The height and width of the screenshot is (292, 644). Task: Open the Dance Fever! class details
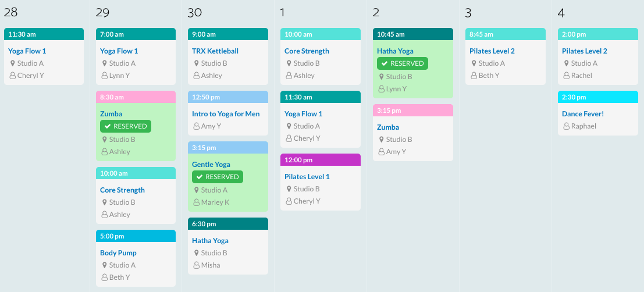coord(582,114)
